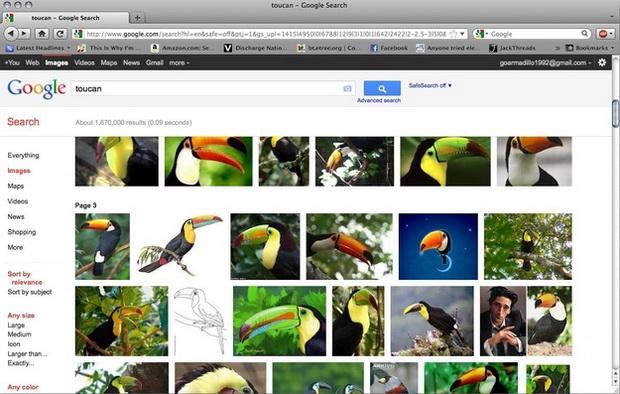620x394 pixels.
Task: Open Gmail from the Google bar
Action: [x=154, y=63]
